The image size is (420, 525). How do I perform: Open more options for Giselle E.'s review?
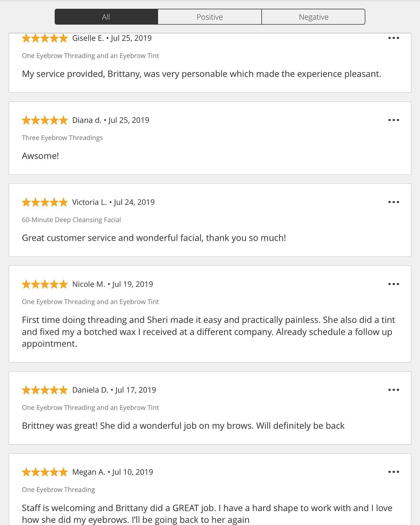click(393, 38)
